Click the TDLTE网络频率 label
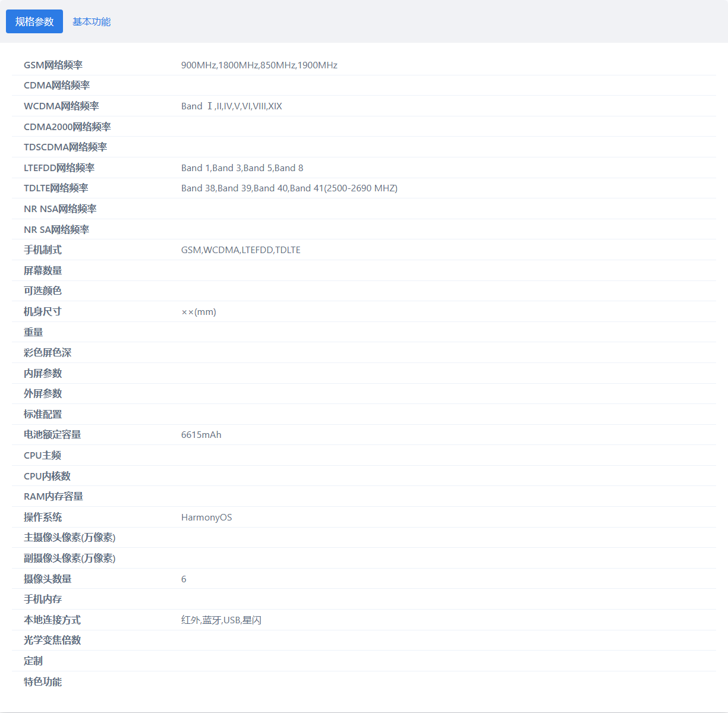The image size is (728, 713). point(56,188)
